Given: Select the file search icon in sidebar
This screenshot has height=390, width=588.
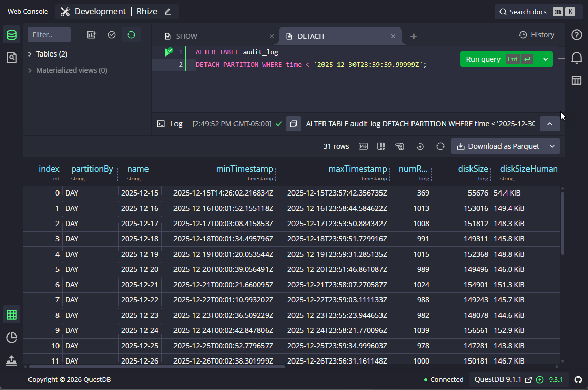Looking at the screenshot, I should pyautogui.click(x=11, y=57).
